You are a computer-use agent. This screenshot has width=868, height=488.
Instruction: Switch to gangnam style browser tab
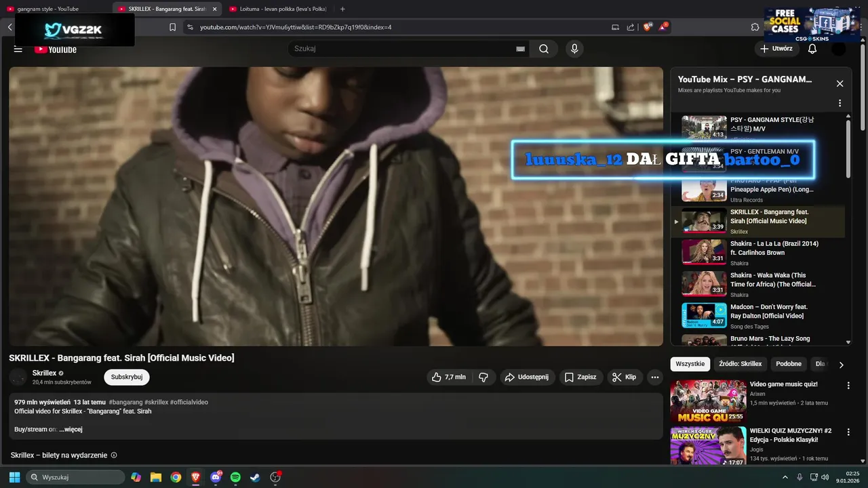coord(55,9)
